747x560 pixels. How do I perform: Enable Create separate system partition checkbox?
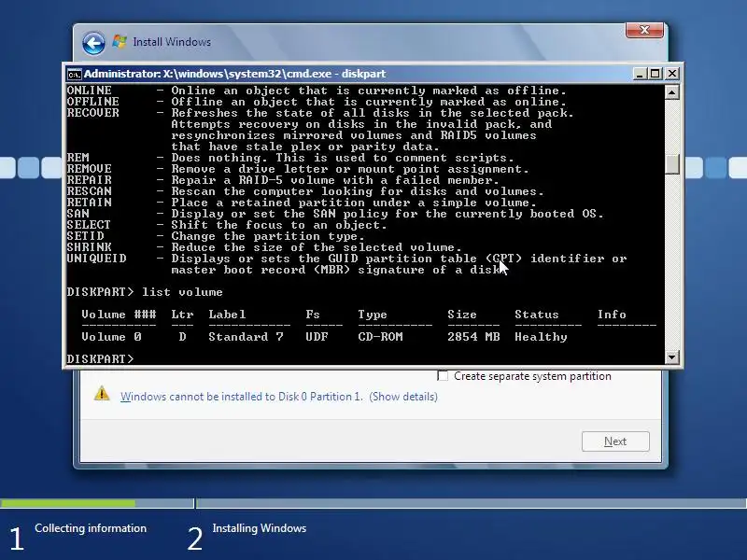pyautogui.click(x=443, y=376)
